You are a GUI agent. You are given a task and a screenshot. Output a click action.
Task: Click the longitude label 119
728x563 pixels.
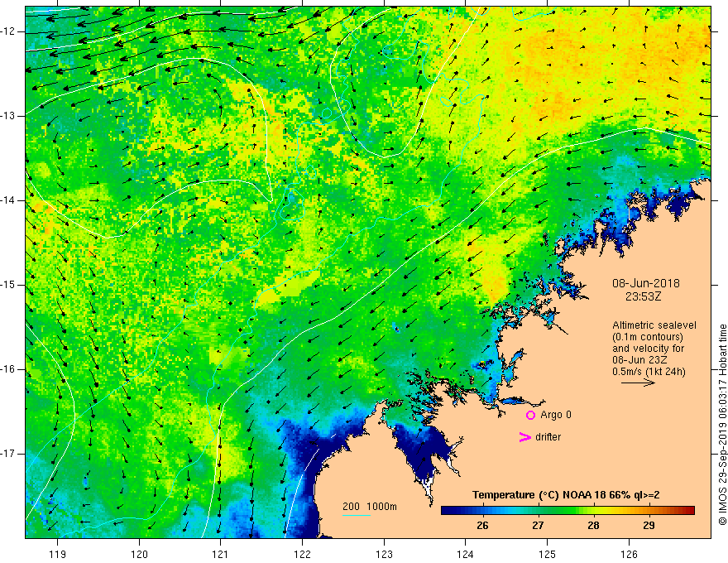58,554
